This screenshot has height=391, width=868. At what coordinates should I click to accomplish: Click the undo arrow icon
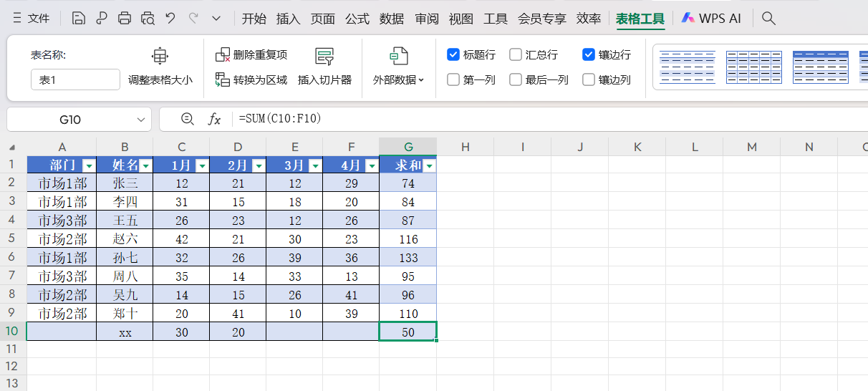coord(170,19)
